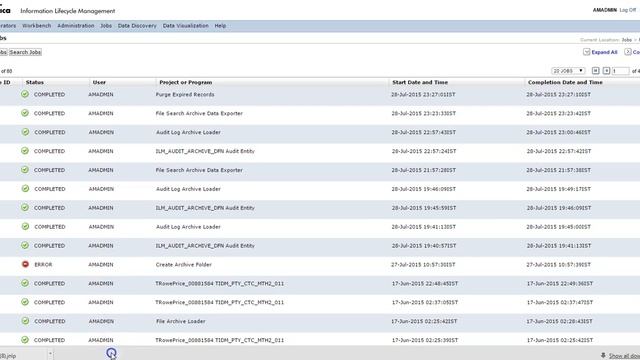Screen dimensions: 640x360
Task: Click TRowePrice_00001584 job started 02:37:05
Action: tap(220, 302)
